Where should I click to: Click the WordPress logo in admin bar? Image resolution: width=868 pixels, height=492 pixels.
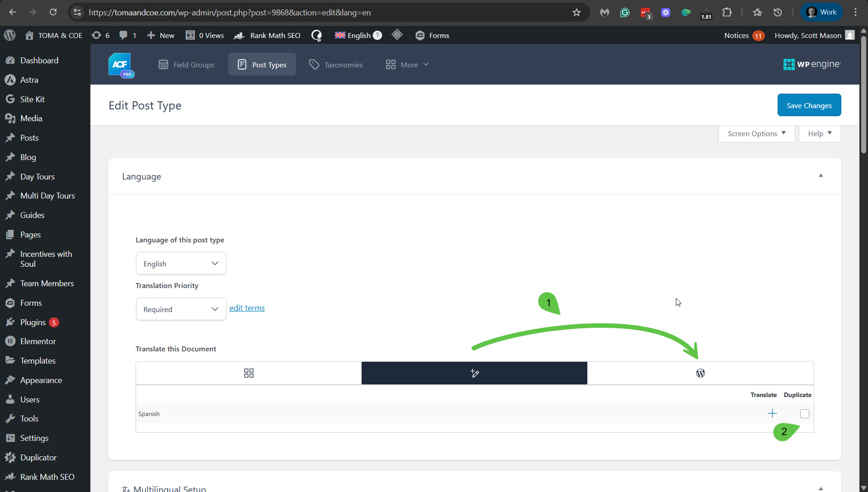point(9,35)
